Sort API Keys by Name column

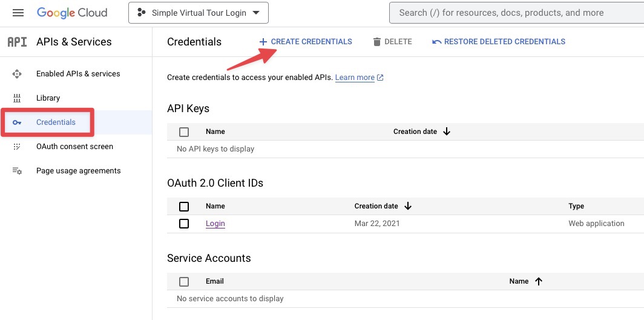(x=215, y=132)
